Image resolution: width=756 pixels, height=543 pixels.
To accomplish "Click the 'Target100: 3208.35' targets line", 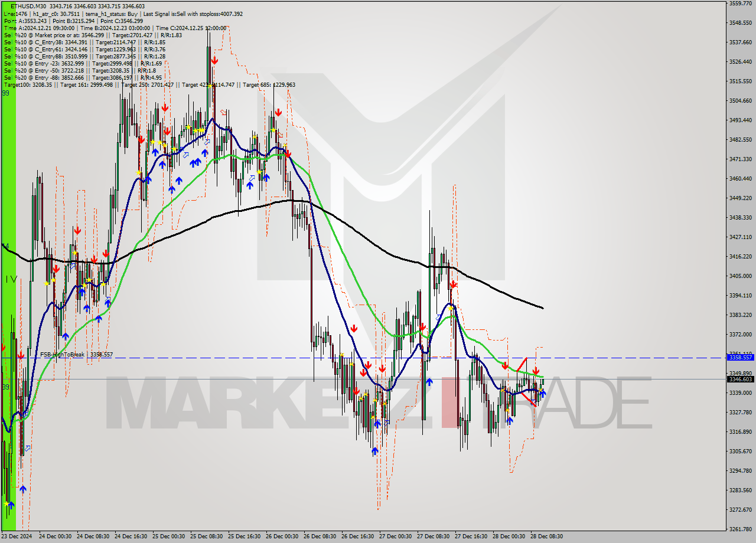I will point(149,84).
